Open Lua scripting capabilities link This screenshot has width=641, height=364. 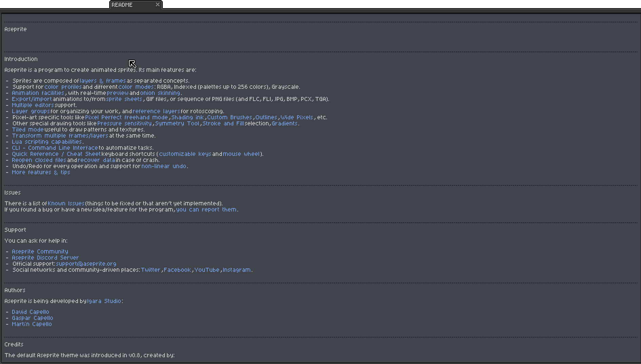click(x=47, y=142)
